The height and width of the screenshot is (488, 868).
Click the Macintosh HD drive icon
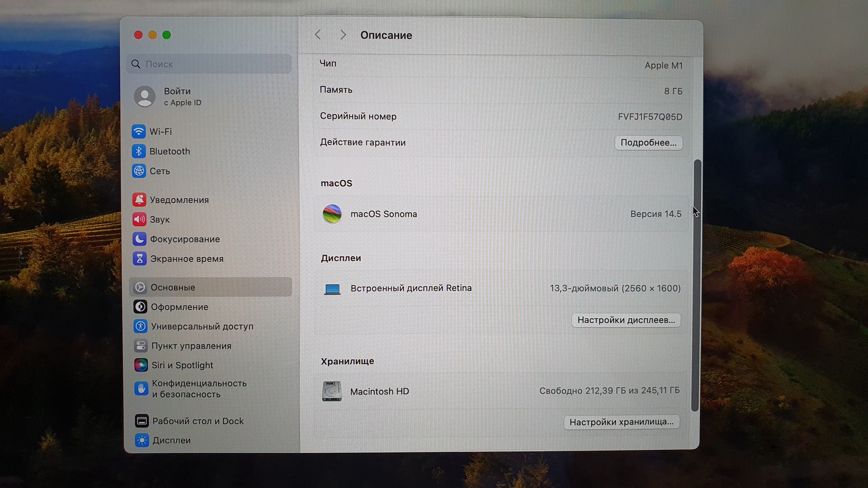332,391
